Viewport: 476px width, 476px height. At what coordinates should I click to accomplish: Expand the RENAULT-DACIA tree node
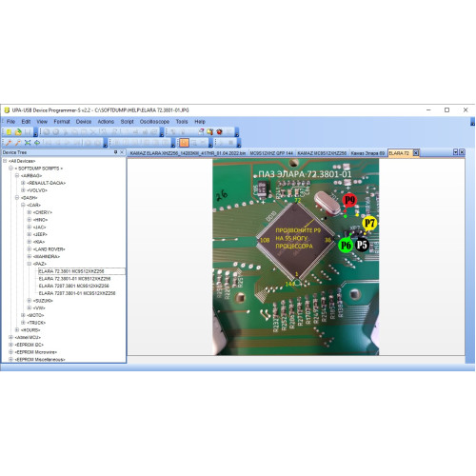tap(23, 183)
